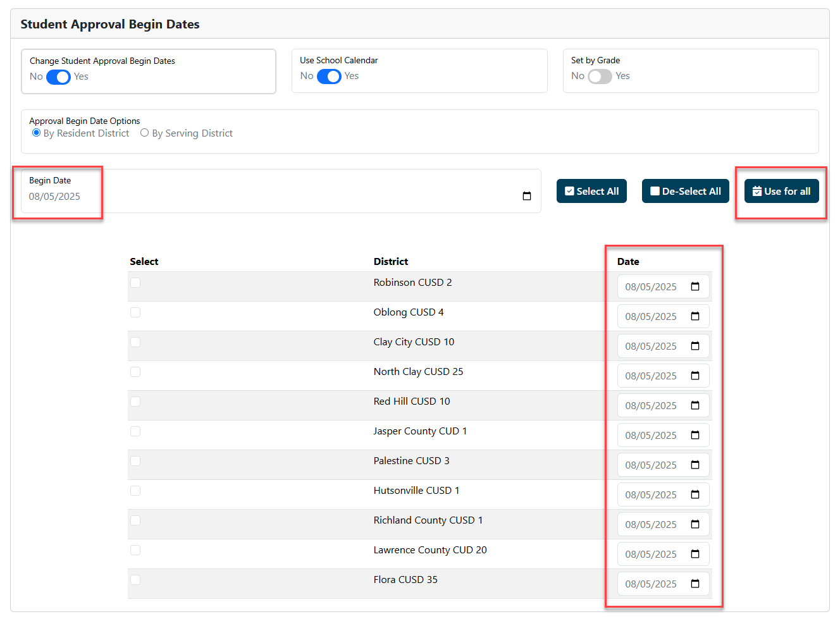Open calendar icon in Robinson CUSD 2 row
This screenshot has width=840, height=626.
pyautogui.click(x=695, y=286)
